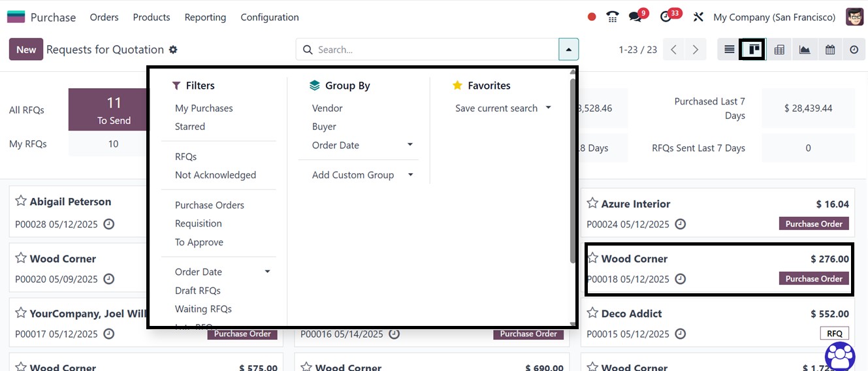Image resolution: width=868 pixels, height=371 pixels.
Task: Open the debug tools wrench icon
Action: (x=698, y=17)
